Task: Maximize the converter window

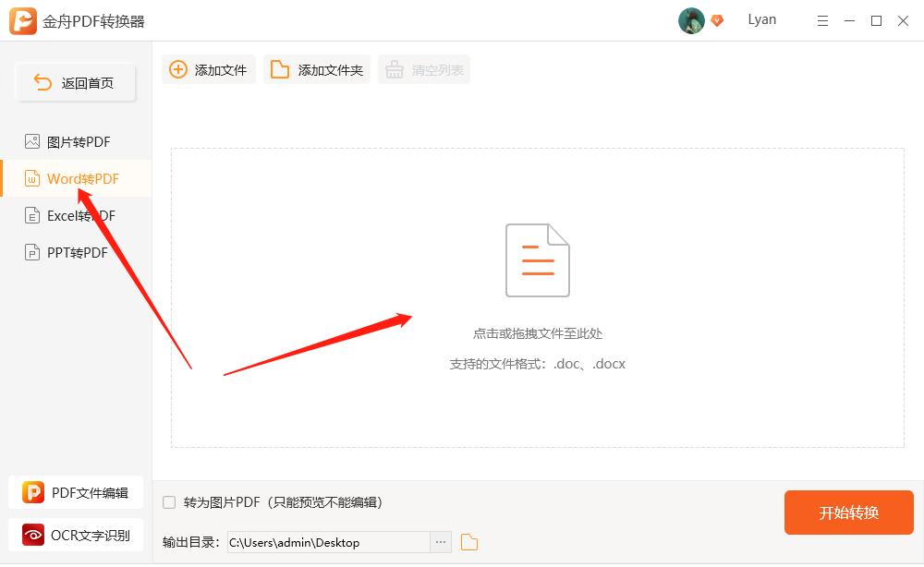Action: (876, 21)
